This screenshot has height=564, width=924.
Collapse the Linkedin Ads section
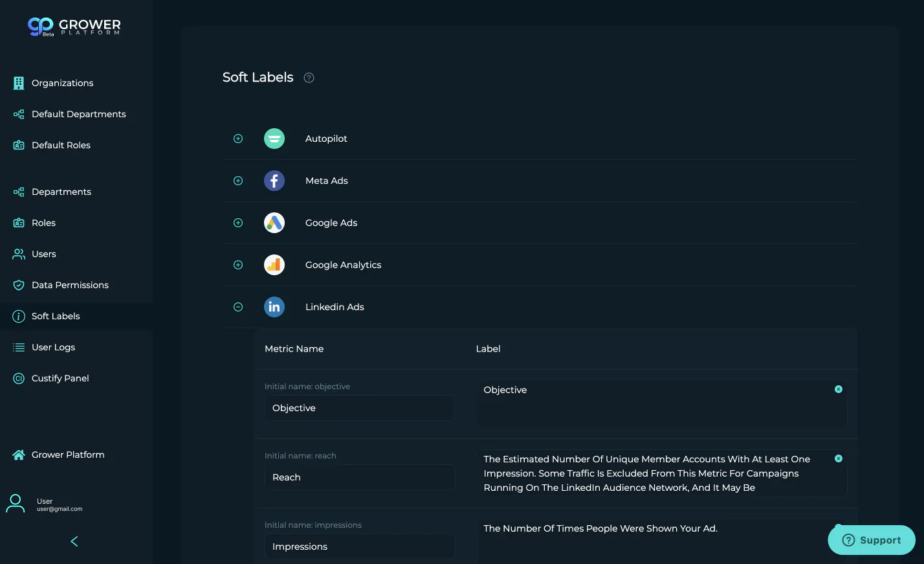coord(238,307)
